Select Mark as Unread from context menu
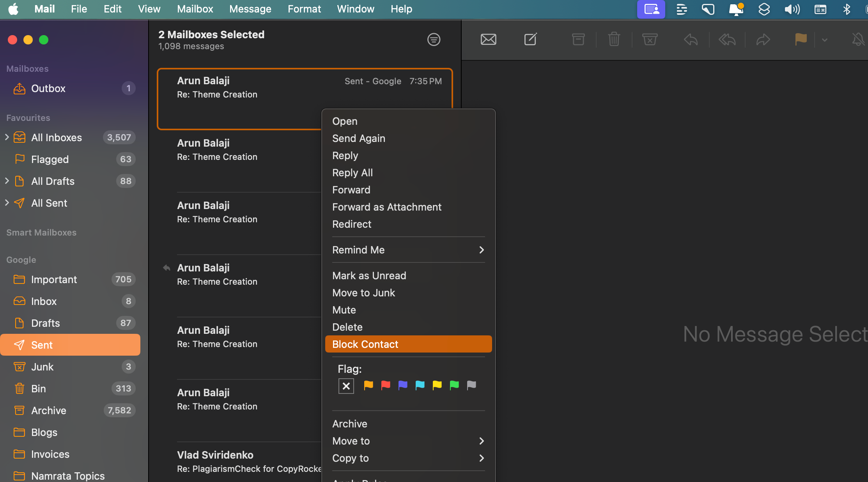The width and height of the screenshot is (868, 482). click(369, 275)
